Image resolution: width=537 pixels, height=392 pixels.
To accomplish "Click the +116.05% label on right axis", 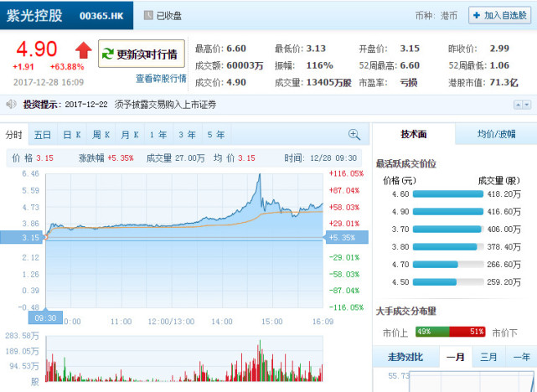I will tap(346, 173).
